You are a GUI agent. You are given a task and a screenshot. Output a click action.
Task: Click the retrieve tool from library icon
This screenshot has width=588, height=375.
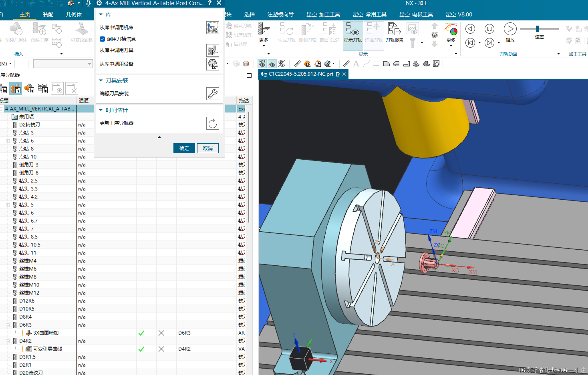(x=213, y=50)
